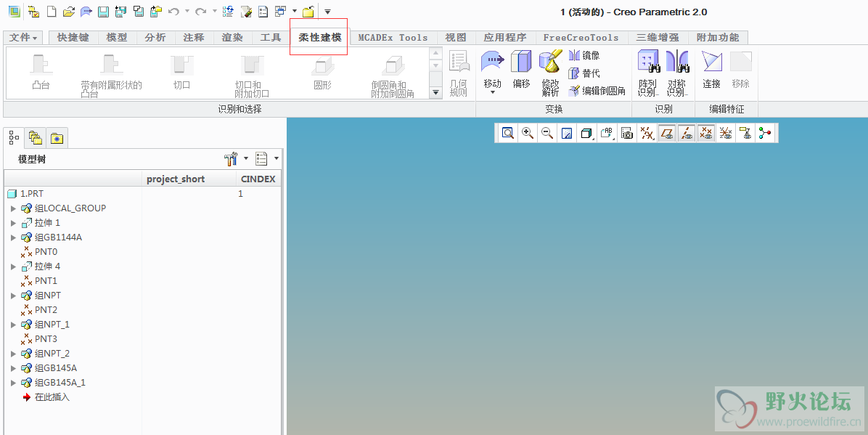Switch to the 分析 ribbon tab
This screenshot has width=868, height=435.
[x=155, y=38]
